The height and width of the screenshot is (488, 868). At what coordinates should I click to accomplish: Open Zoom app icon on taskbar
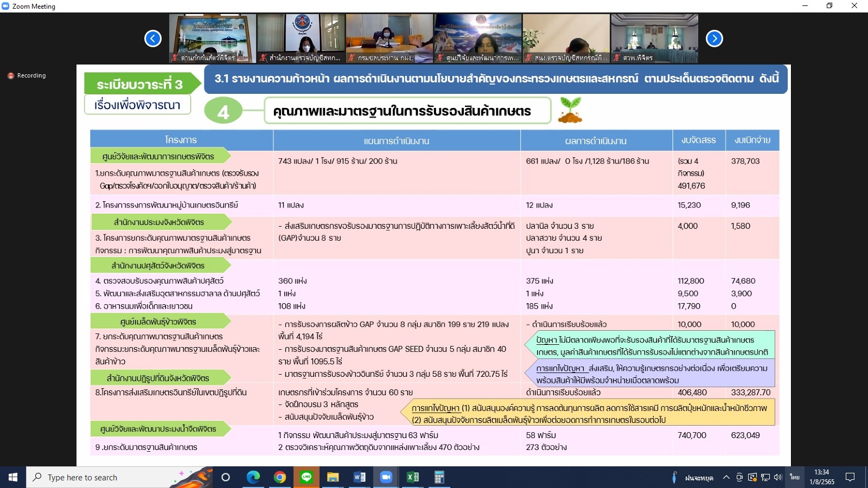pos(386,477)
